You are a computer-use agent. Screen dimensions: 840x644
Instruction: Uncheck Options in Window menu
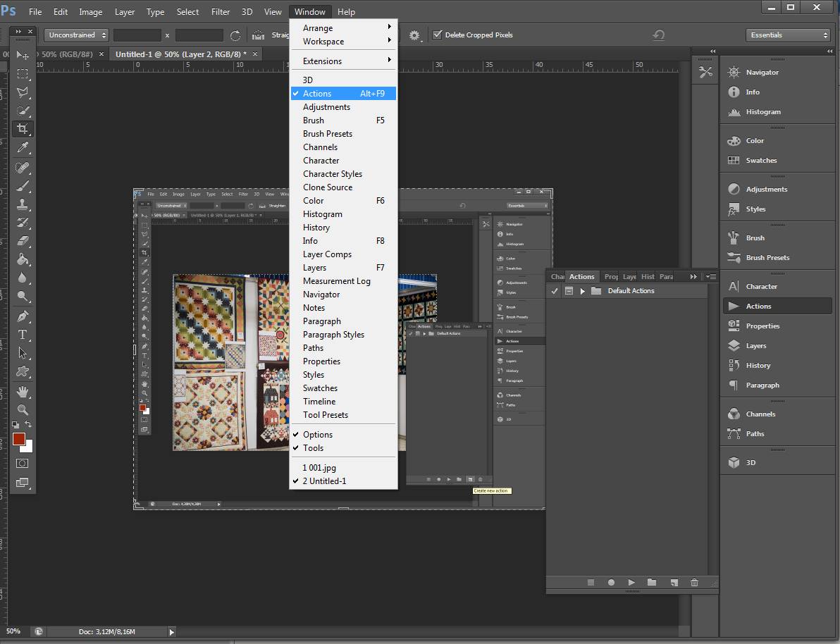tap(343, 435)
